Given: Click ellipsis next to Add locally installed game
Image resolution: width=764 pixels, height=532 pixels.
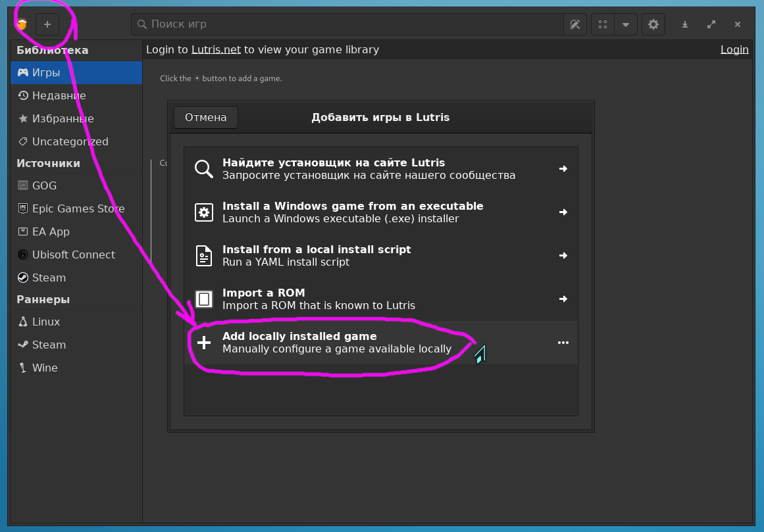Looking at the screenshot, I should click(x=563, y=343).
